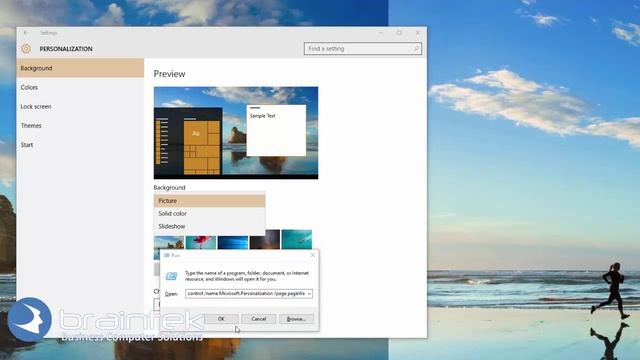The height and width of the screenshot is (360, 640).
Task: Expand the Run dialog Open history arrow
Action: pyautogui.click(x=309, y=294)
